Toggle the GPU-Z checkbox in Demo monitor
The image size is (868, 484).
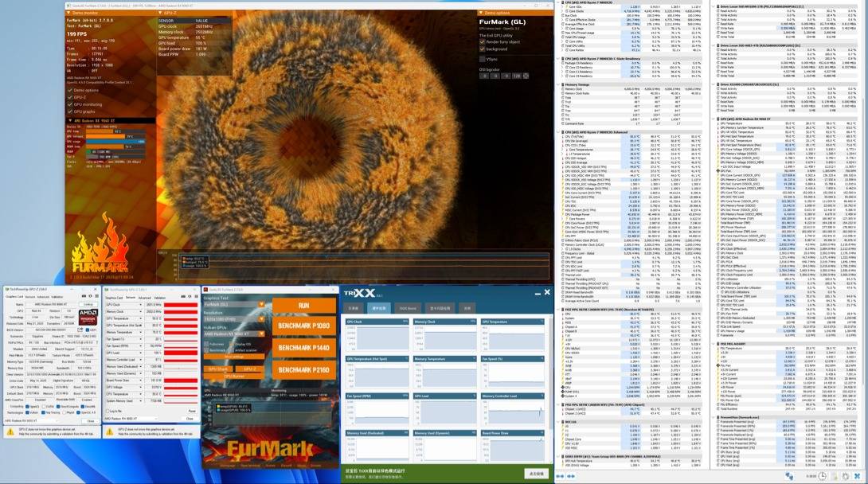(x=70, y=97)
